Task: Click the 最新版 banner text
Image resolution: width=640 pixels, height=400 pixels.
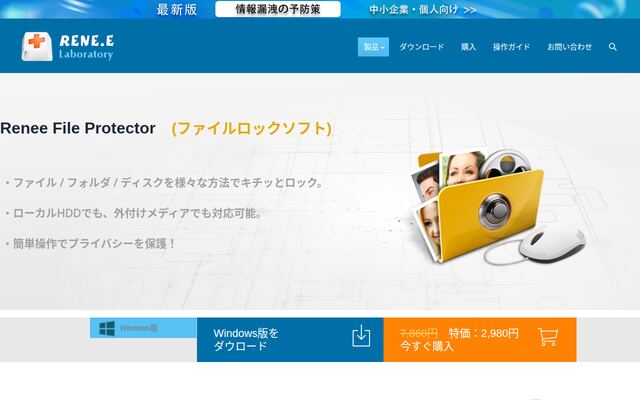Action: (x=177, y=9)
